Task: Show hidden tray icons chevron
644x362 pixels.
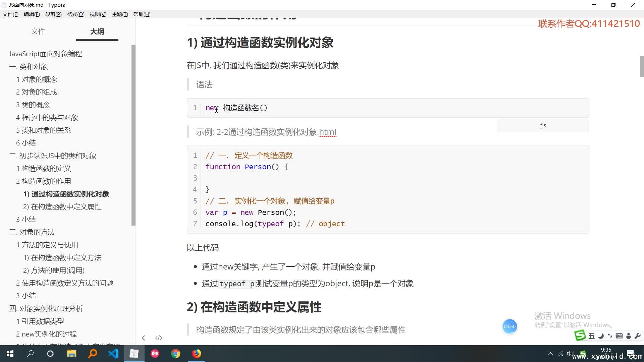Action: (x=550, y=354)
